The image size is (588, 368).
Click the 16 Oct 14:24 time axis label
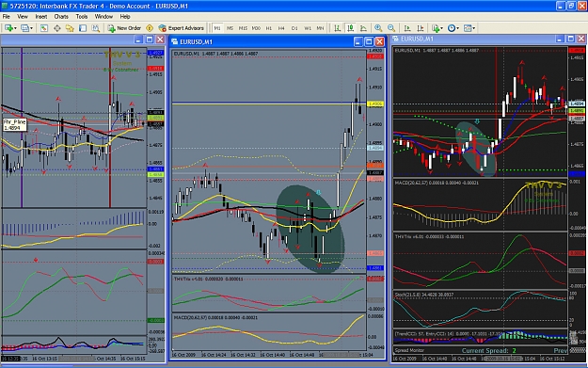point(214,355)
